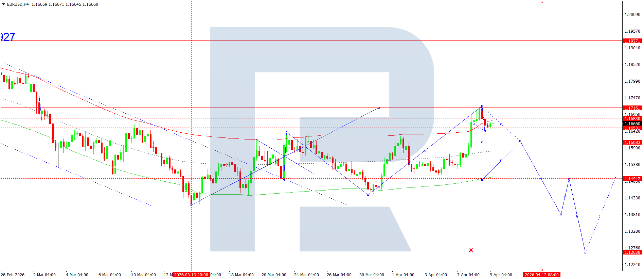Viewport: 644px width, 279px height.
Task: Click the 1.20090 price axis tick
Action: coord(632,14)
